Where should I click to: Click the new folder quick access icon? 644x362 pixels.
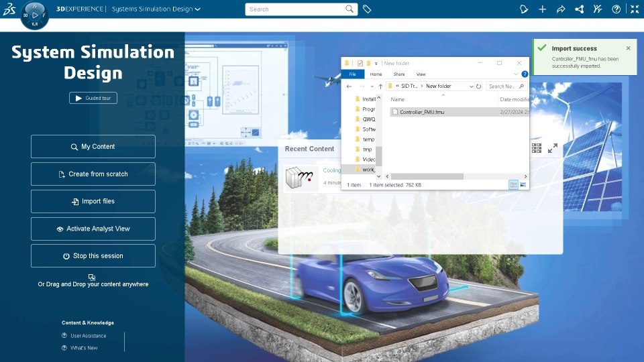pos(368,63)
